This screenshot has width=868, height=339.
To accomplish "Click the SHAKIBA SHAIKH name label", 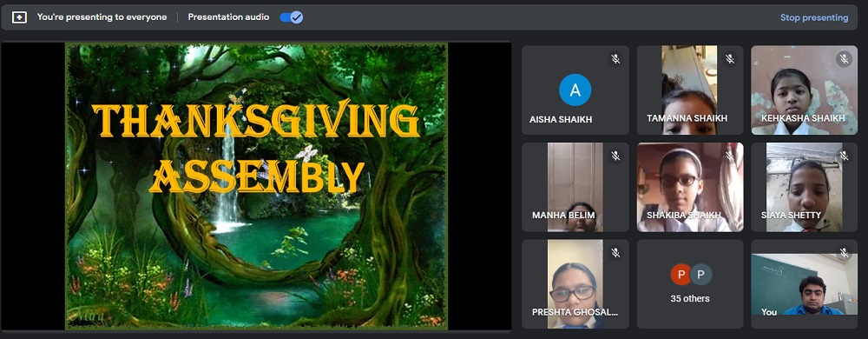I will [684, 215].
